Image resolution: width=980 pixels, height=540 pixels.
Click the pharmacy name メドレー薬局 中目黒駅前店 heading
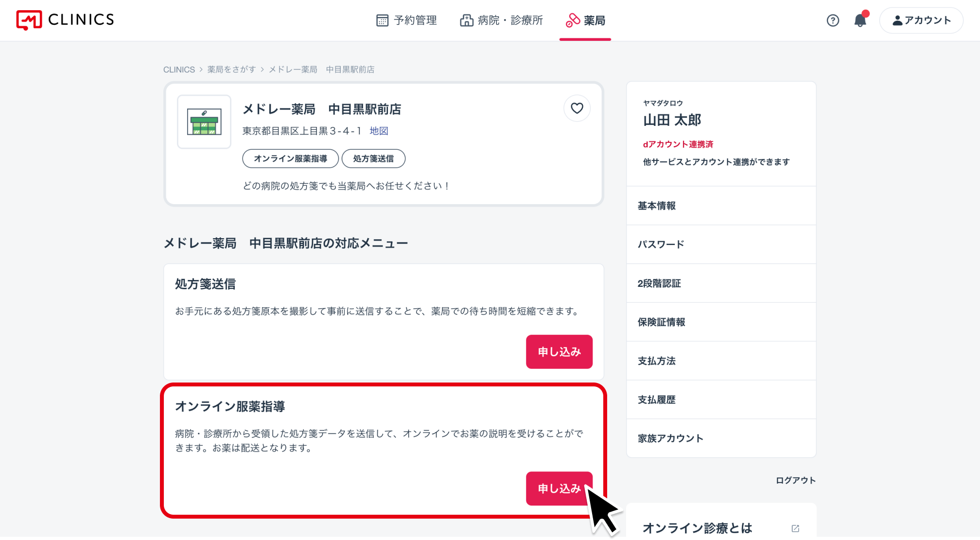[x=322, y=109]
